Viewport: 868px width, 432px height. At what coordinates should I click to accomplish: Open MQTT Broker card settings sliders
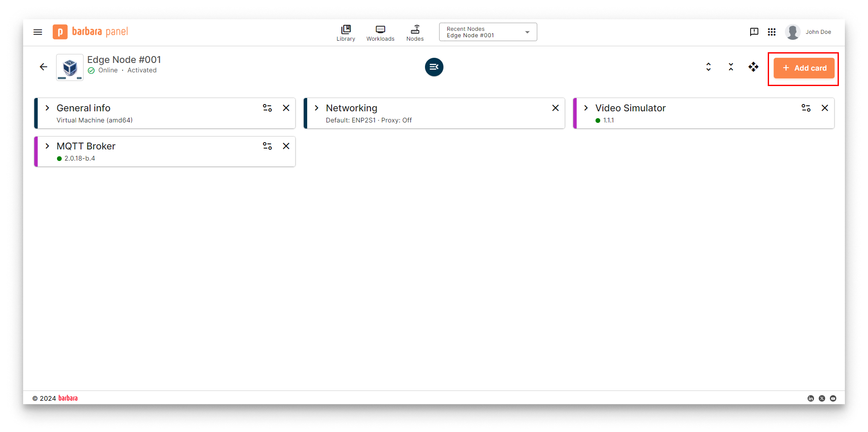click(x=267, y=146)
